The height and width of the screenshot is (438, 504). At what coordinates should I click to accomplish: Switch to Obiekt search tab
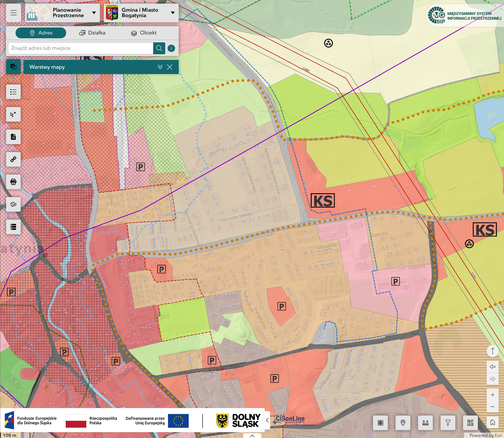point(144,33)
